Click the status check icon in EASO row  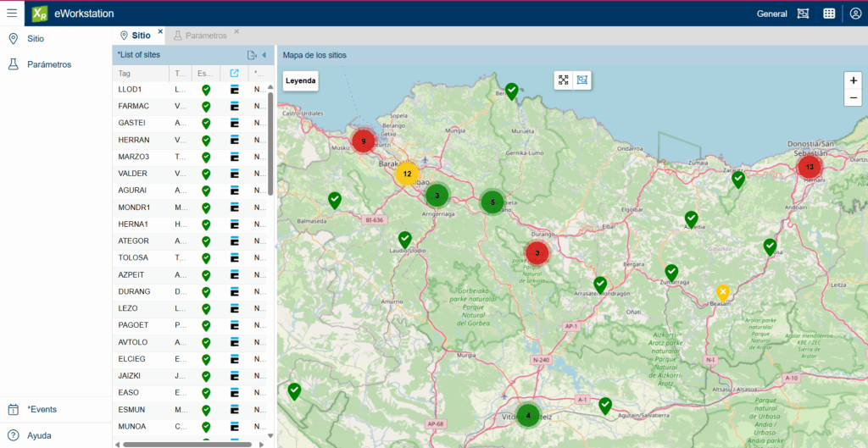[x=206, y=393]
